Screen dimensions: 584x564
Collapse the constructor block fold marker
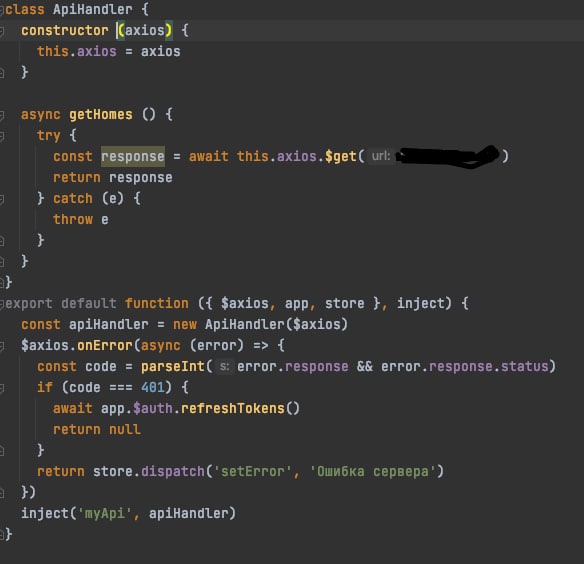point(2,31)
